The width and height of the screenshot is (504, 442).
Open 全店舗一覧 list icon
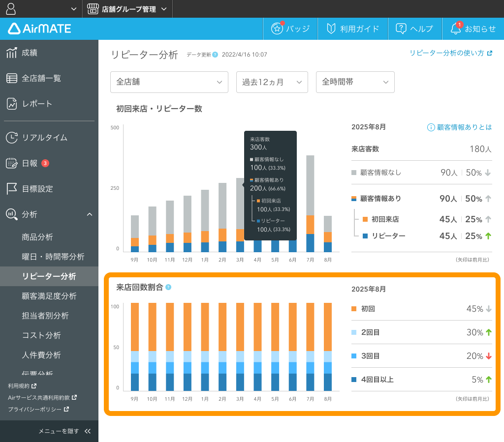tap(12, 78)
